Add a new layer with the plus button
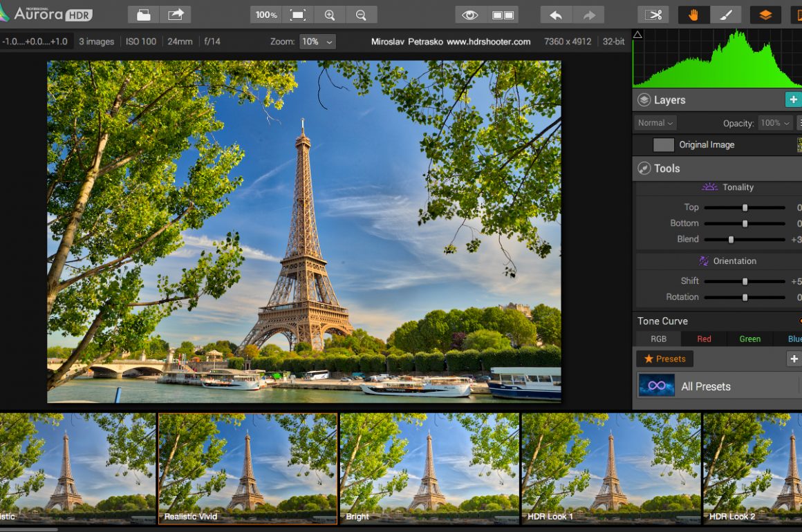Viewport: 802px width, 532px height. pyautogui.click(x=793, y=99)
